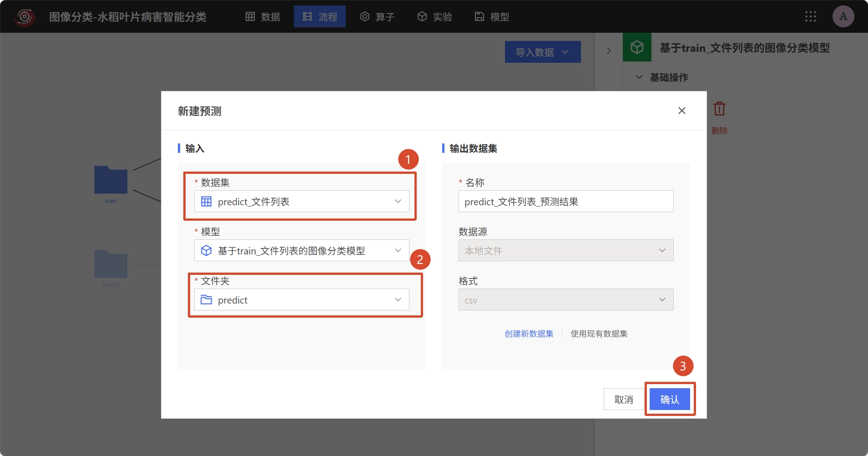Collapse the right panel arrow
Image resolution: width=868 pixels, height=456 pixels.
(609, 51)
